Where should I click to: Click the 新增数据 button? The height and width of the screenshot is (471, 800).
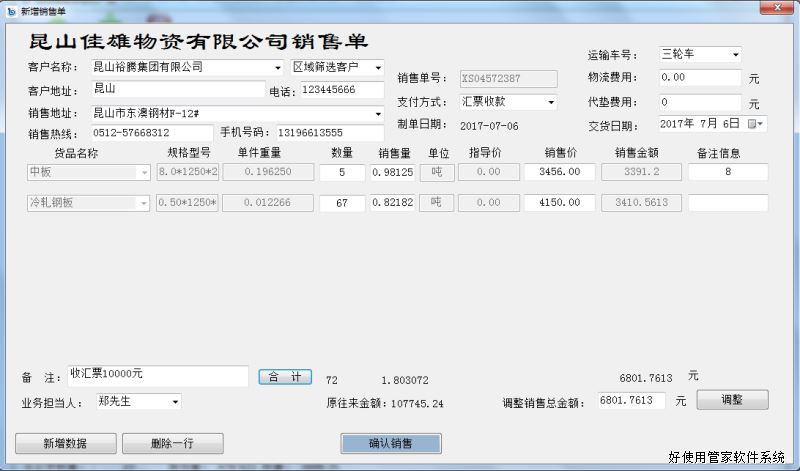coord(65,443)
